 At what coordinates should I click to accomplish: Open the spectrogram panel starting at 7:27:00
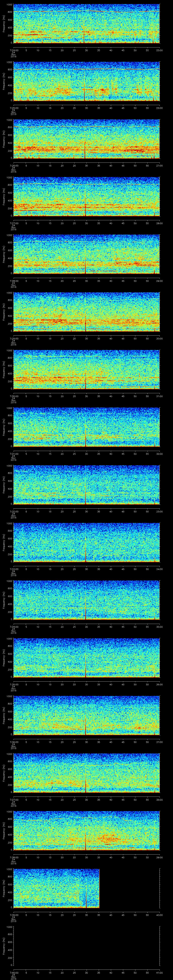click(86, 197)
